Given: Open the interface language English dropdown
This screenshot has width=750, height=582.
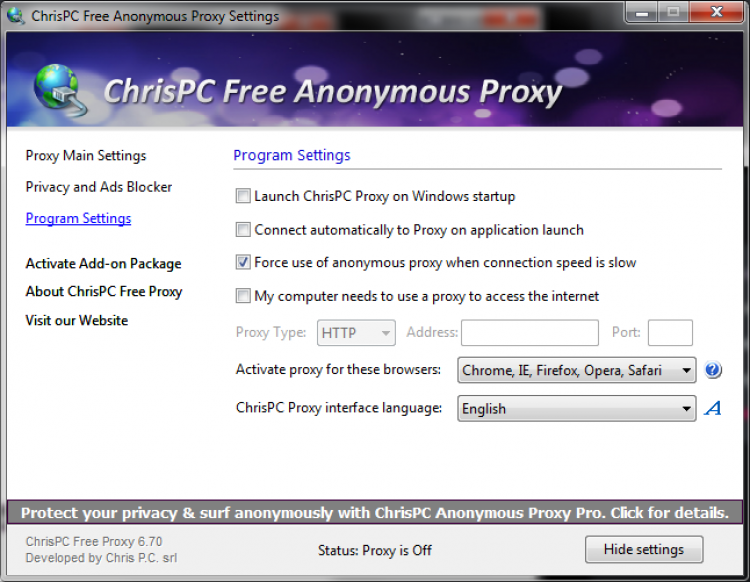Looking at the screenshot, I should coord(576,408).
